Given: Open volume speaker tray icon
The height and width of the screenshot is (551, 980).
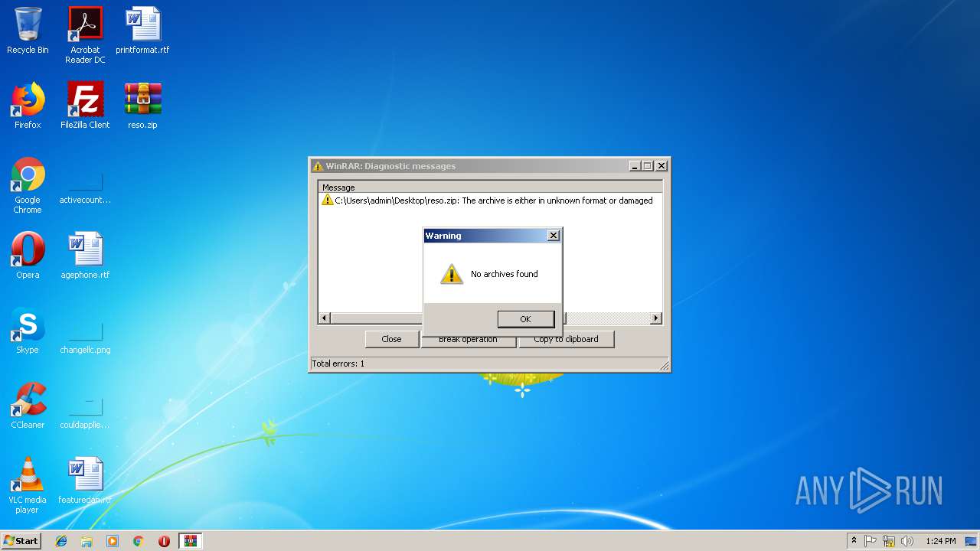Looking at the screenshot, I should tap(907, 541).
